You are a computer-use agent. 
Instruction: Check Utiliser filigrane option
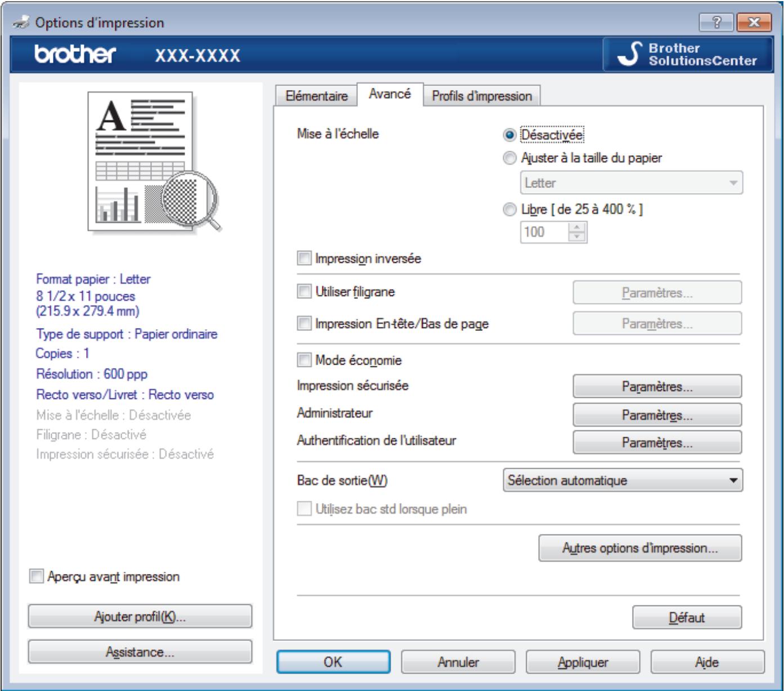pos(304,291)
